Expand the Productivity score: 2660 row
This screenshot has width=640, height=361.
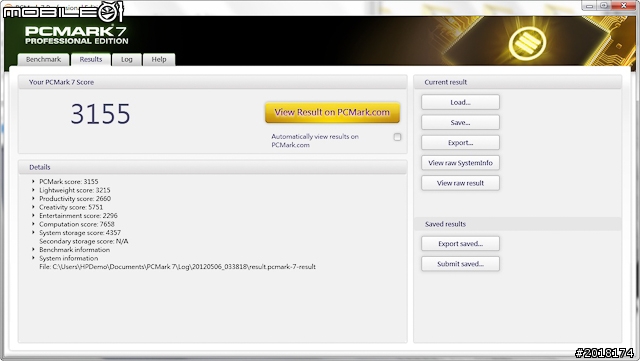pyautogui.click(x=33, y=198)
